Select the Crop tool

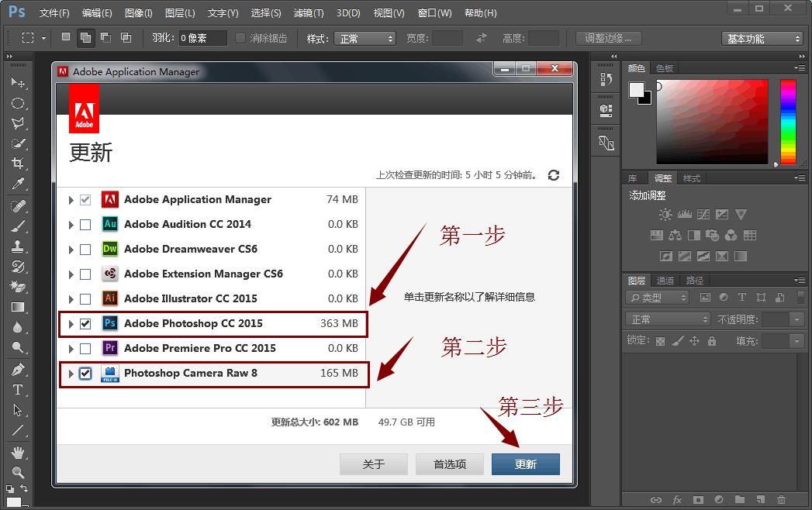(18, 164)
